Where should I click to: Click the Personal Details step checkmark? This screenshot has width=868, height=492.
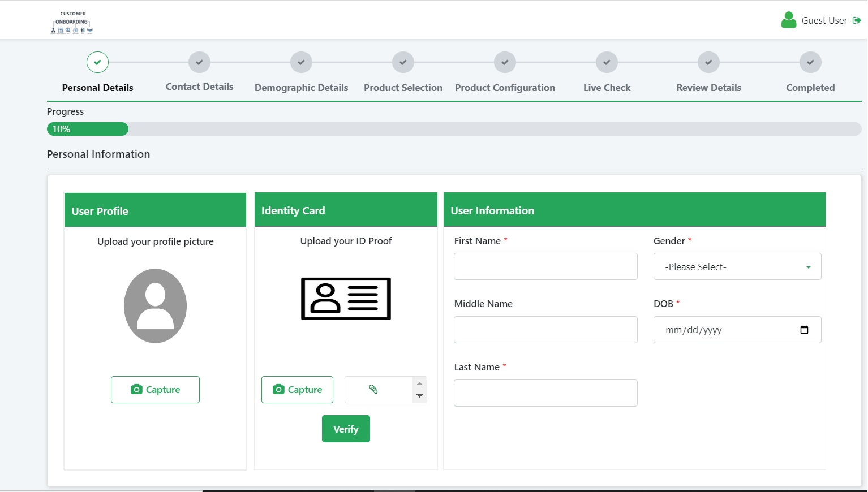click(97, 62)
